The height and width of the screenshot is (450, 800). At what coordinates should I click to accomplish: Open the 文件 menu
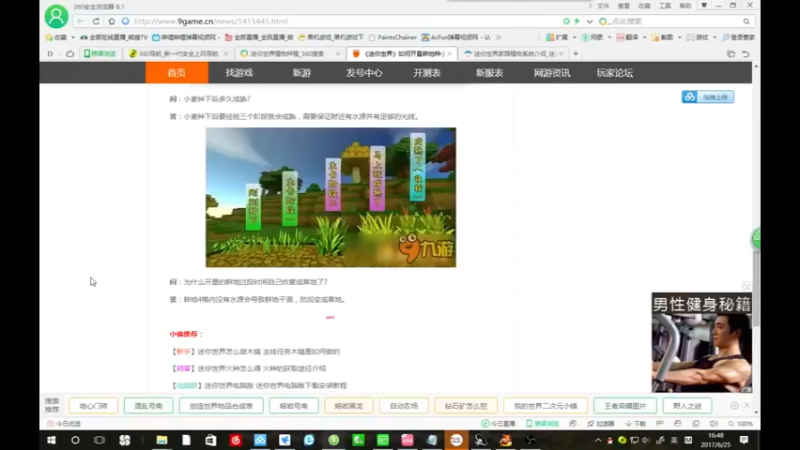[x=603, y=6]
